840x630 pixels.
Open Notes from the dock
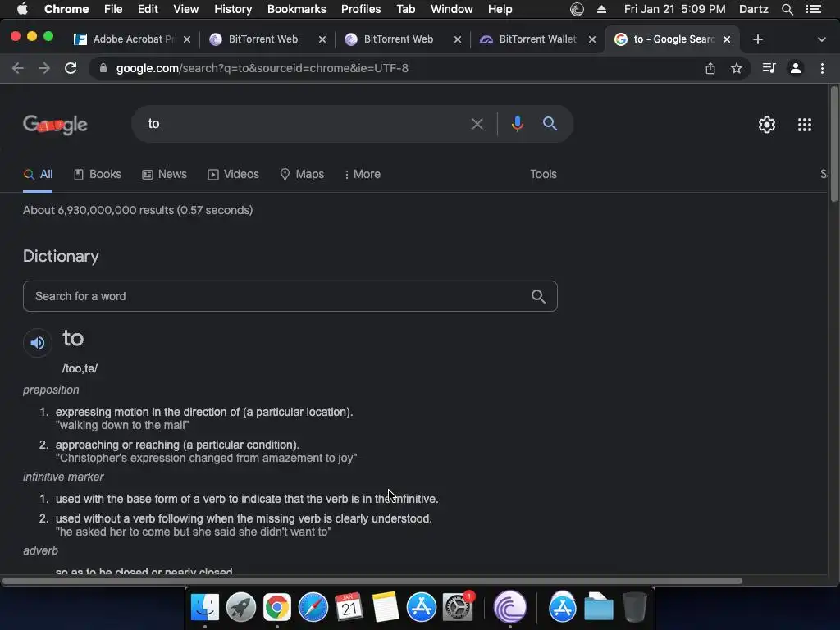386,607
